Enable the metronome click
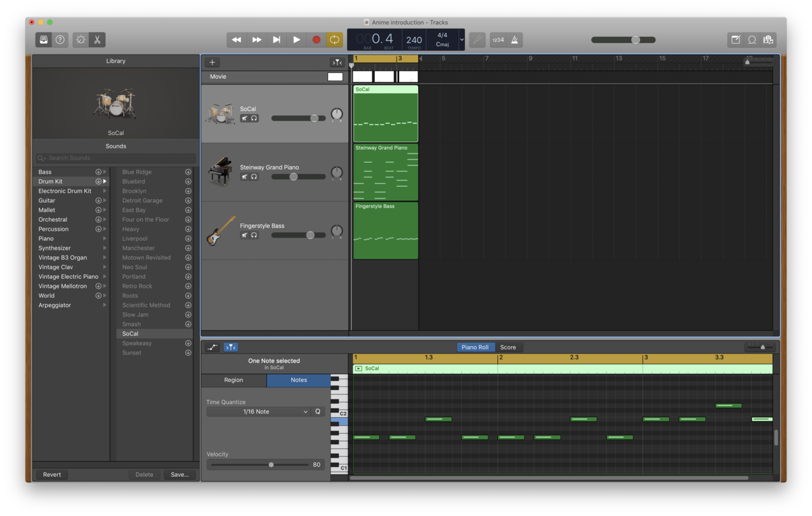The height and width of the screenshot is (516, 812). (514, 40)
